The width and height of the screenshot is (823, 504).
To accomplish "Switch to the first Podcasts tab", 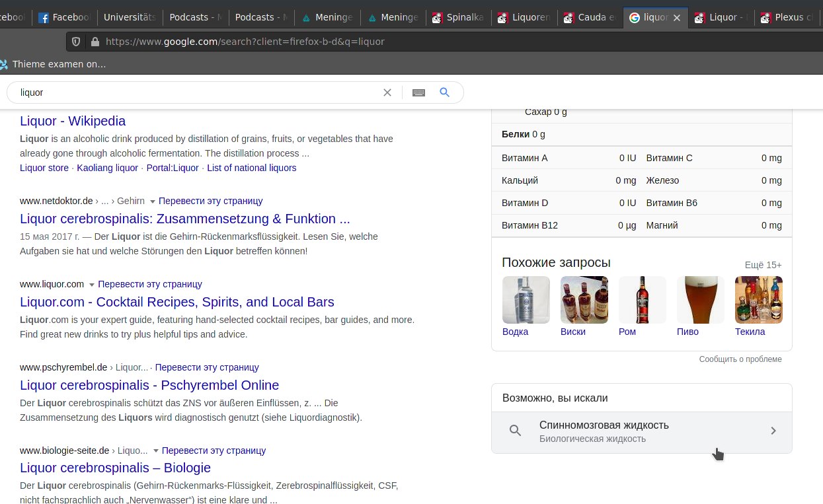I will point(195,18).
